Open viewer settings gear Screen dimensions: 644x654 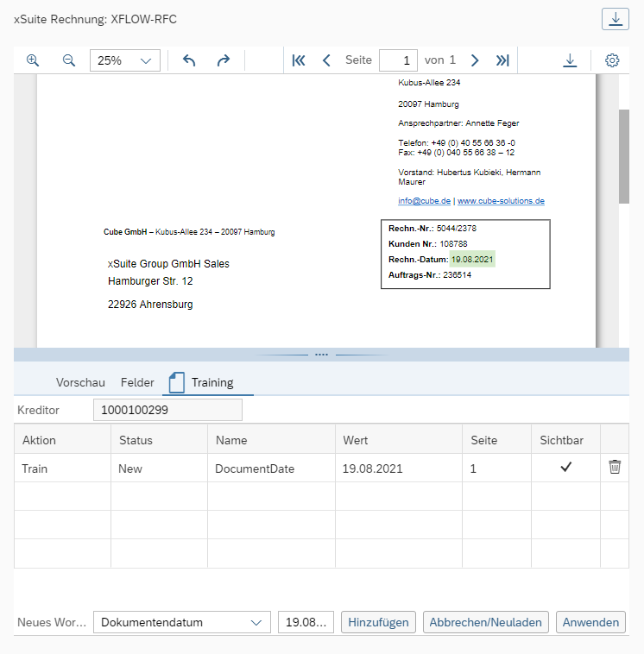tap(612, 60)
